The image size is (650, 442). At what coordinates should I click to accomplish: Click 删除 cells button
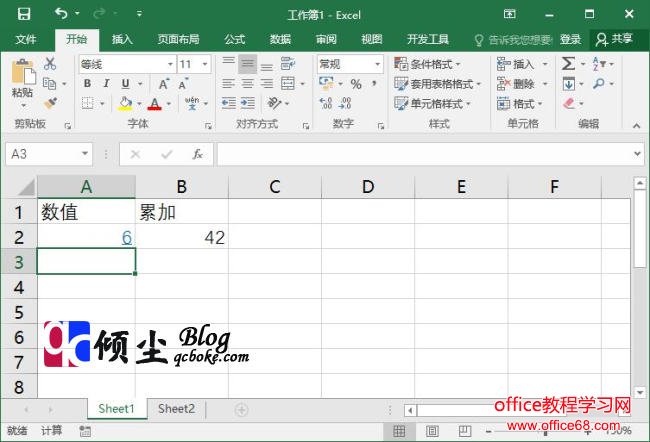pos(522,84)
